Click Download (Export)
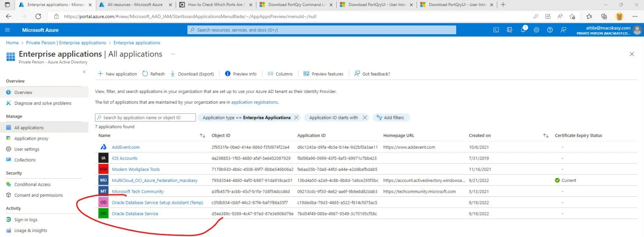Image resolution: width=644 pixels, height=237 pixels. [192, 74]
